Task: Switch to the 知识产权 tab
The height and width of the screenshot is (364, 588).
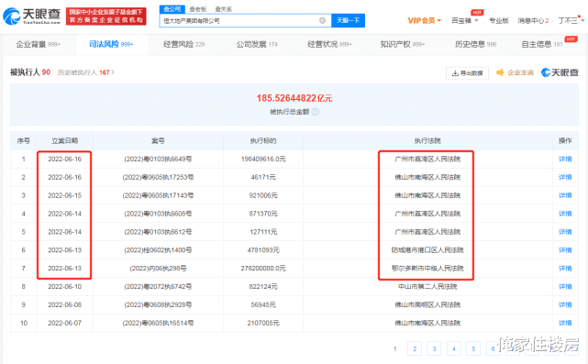Action: coord(403,44)
